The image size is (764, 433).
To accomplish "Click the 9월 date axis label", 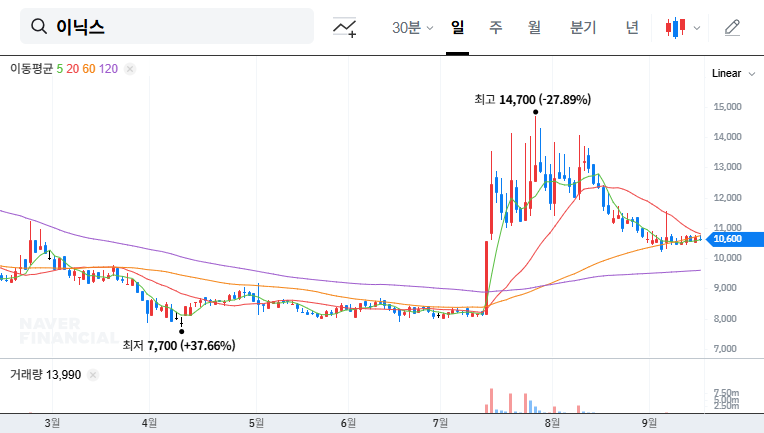I will click(649, 423).
